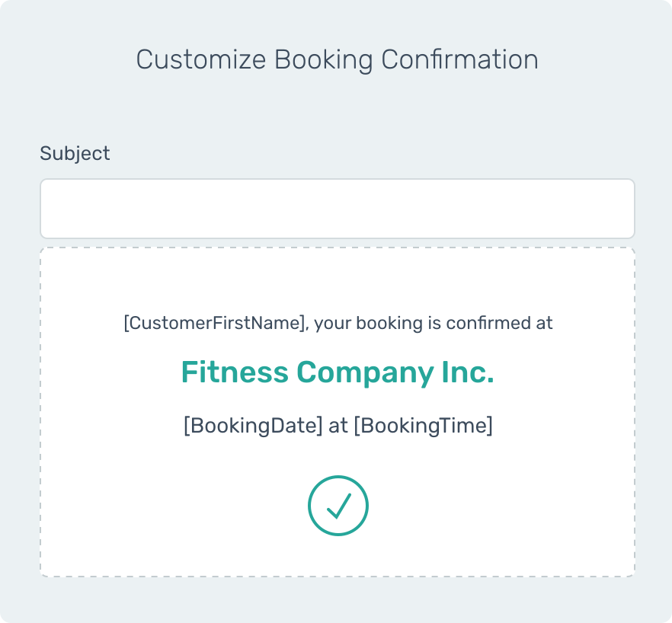Click the word Fitness in company name
The image size is (672, 623).
[x=235, y=372]
